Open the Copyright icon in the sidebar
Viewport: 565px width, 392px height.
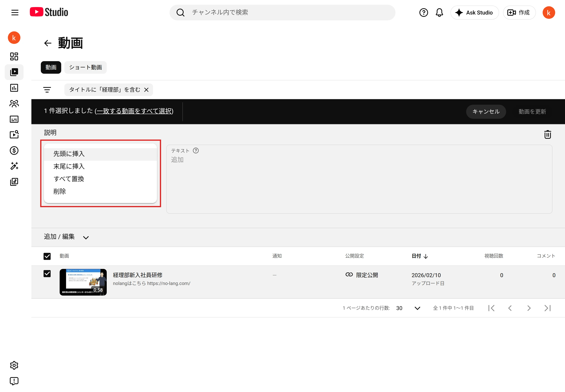click(x=14, y=135)
